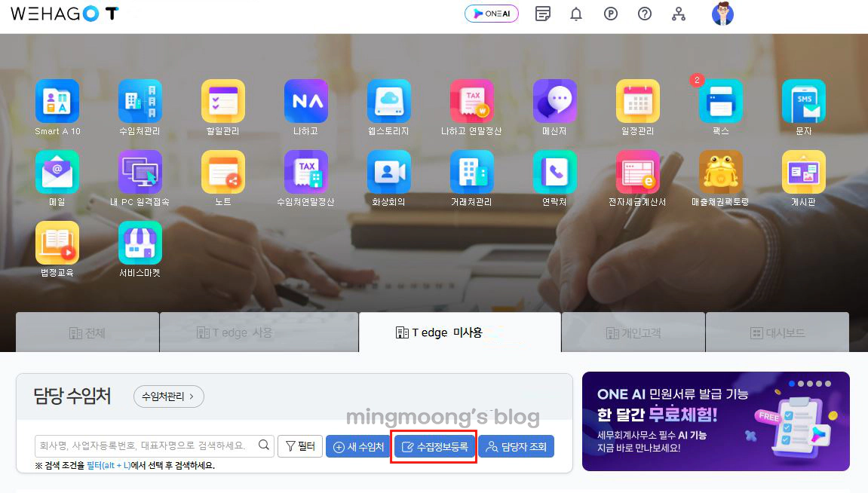Screen dimensions: 868x493
Task: Click the 수집정보등록 button
Action: [434, 446]
